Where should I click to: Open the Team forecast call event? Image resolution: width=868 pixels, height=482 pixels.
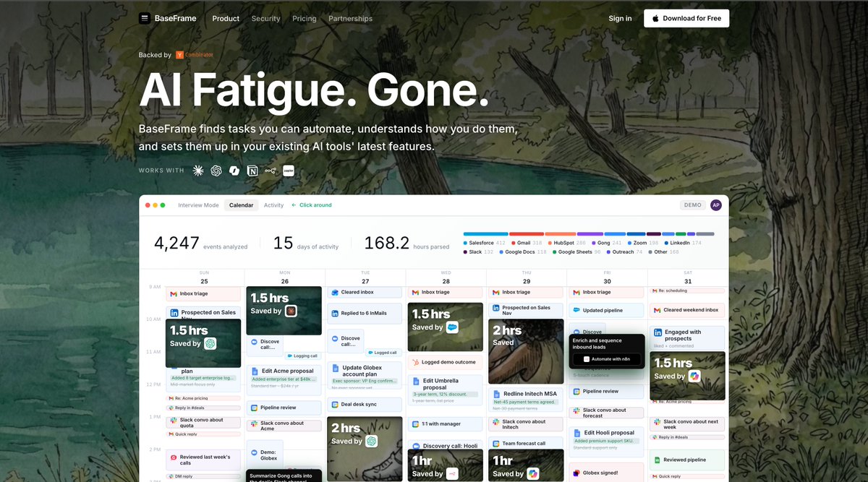pos(526,443)
